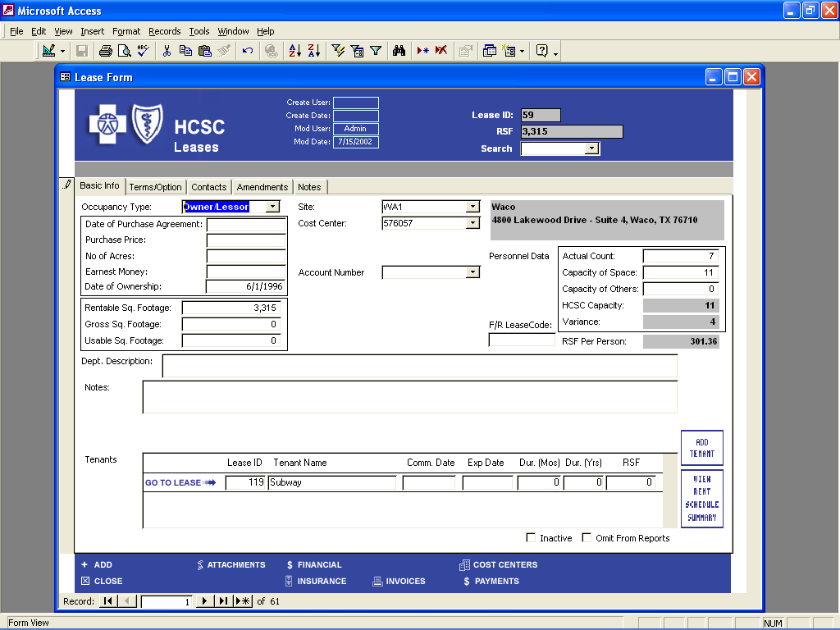The image size is (840, 630).
Task: Switch to the Amendments tab
Action: coord(262,187)
